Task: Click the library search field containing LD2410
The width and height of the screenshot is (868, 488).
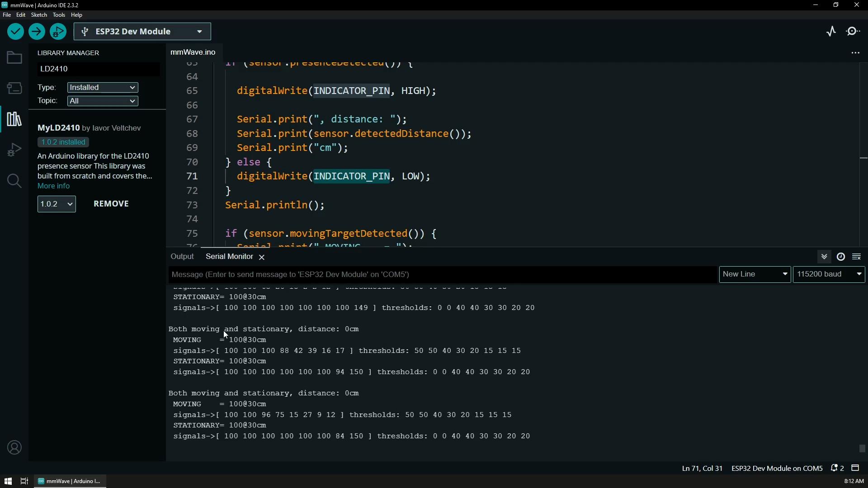Action: [98, 69]
